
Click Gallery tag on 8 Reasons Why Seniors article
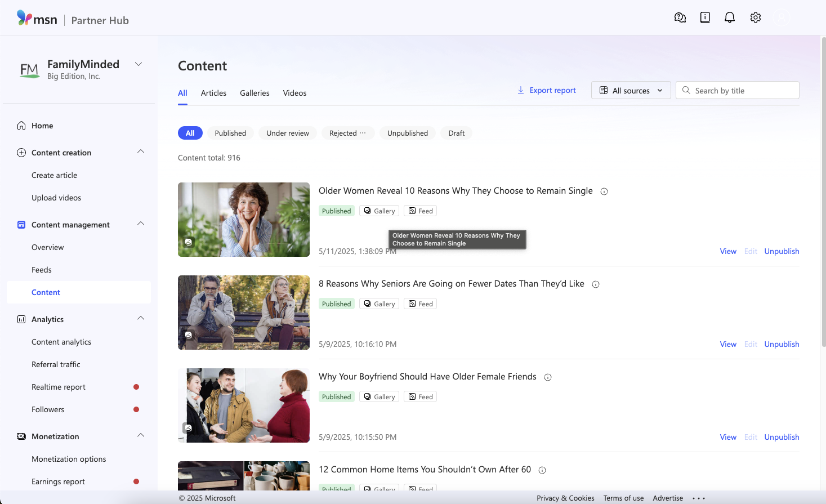[x=379, y=304]
